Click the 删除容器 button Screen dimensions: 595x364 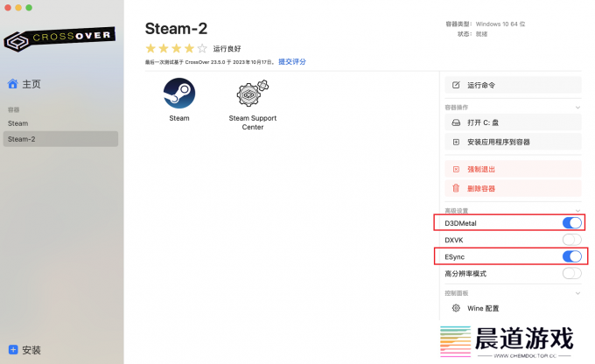[513, 188]
